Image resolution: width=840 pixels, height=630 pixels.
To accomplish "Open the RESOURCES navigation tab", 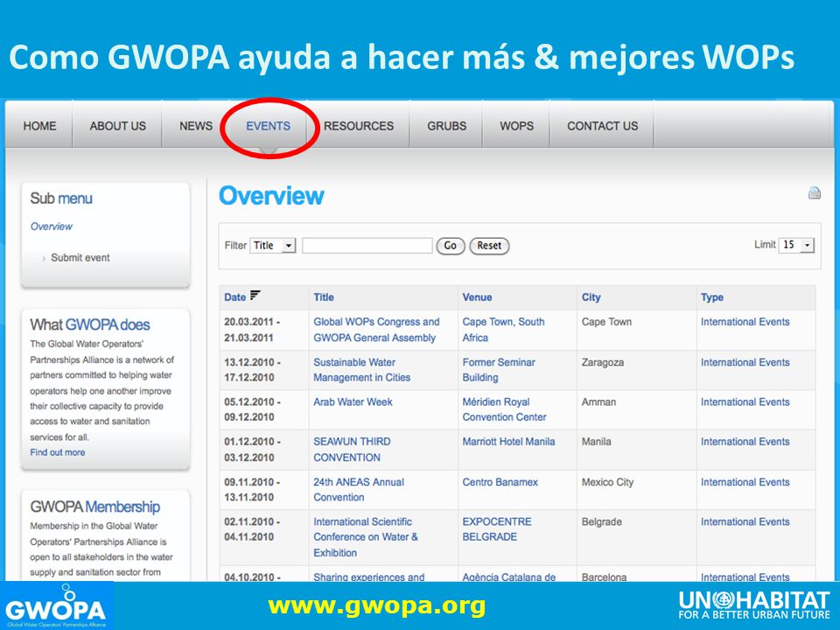I will coord(359,126).
